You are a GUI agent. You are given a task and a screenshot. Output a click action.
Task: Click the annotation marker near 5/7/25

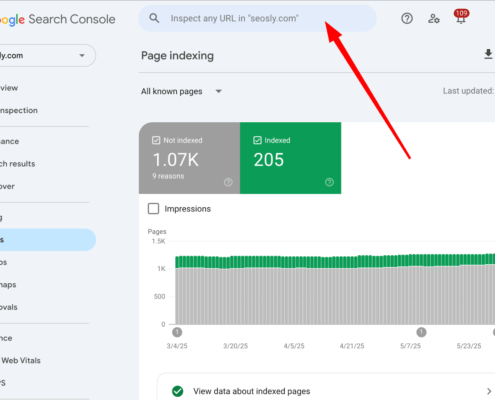[421, 332]
